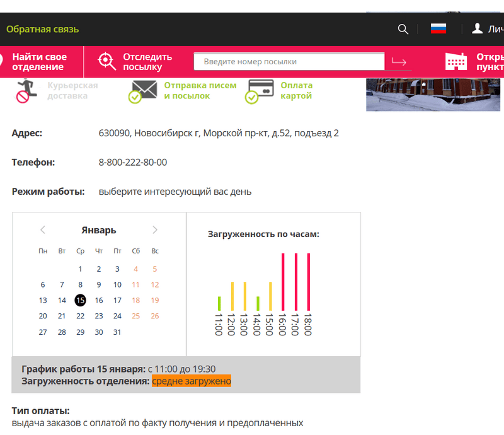Select January 16 in calendar

(x=99, y=301)
